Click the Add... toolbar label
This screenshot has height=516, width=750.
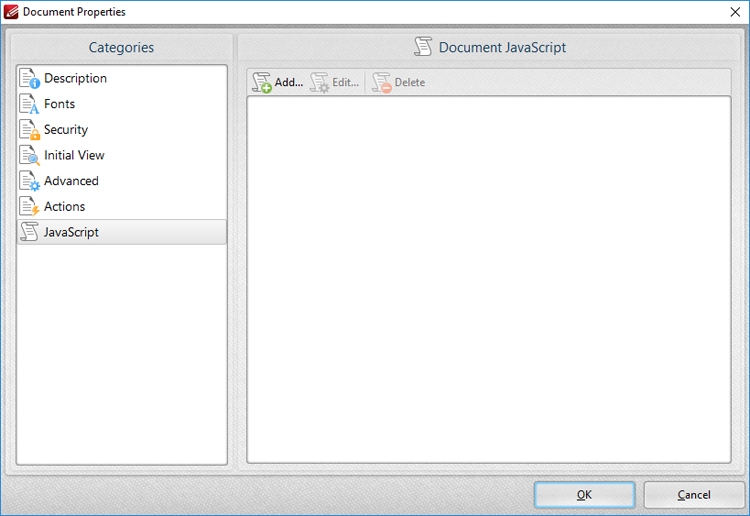[x=289, y=82]
